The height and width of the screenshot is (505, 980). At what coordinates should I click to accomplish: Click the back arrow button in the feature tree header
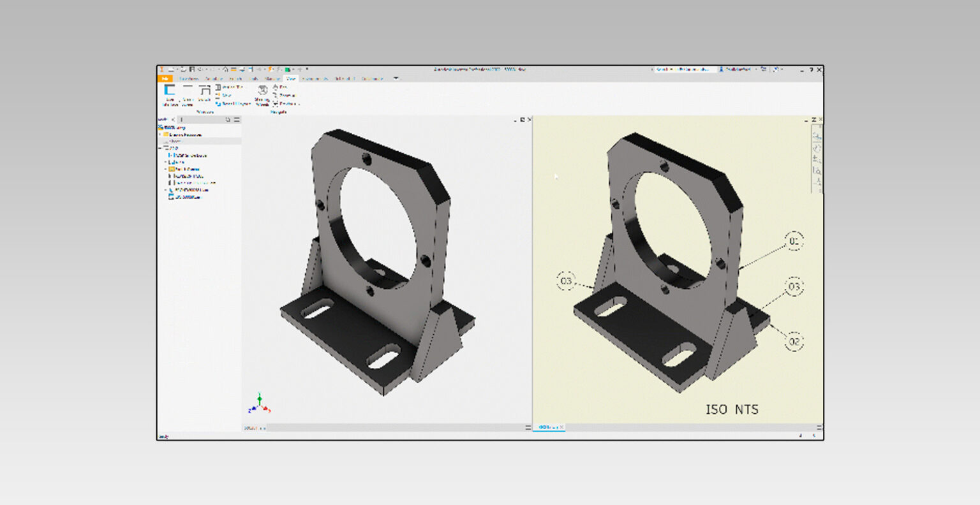173,120
